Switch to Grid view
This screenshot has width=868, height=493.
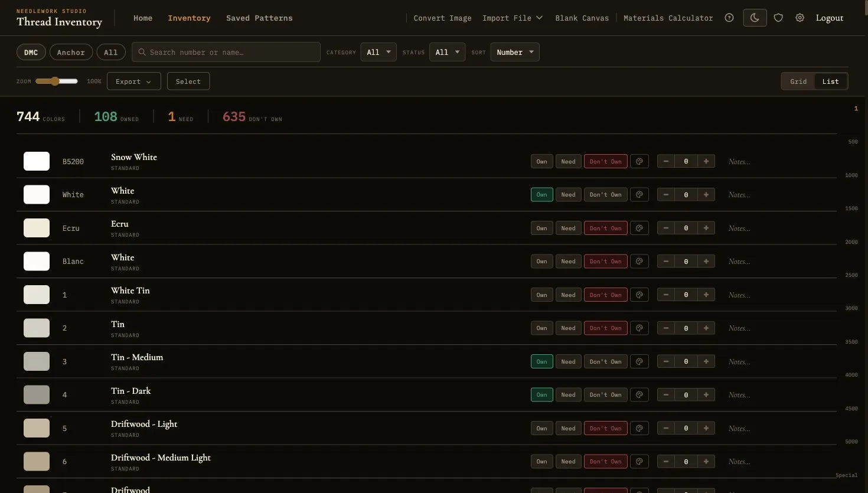coord(798,81)
